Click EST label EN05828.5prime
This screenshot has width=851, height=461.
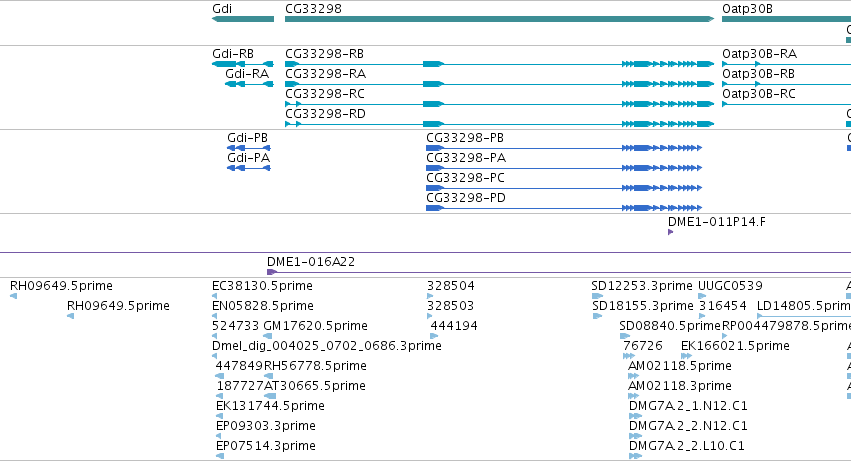click(x=263, y=306)
